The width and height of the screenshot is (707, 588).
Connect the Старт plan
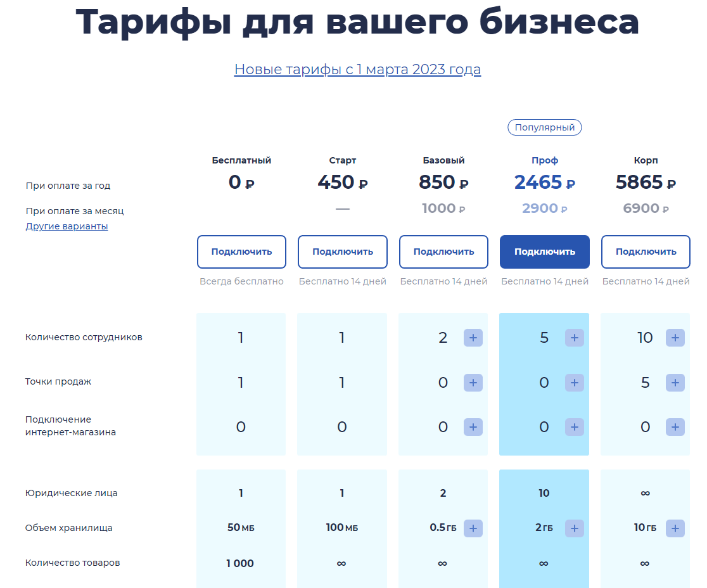(x=342, y=252)
